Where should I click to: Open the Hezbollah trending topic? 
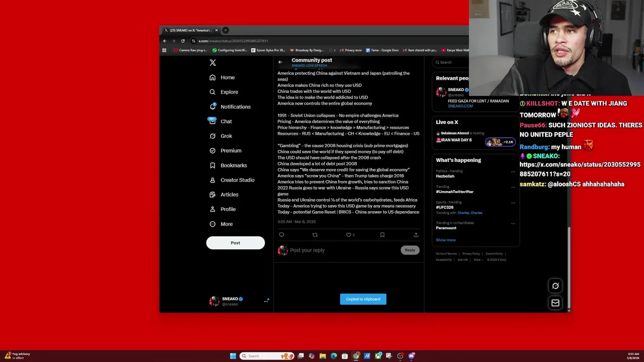pyautogui.click(x=445, y=176)
